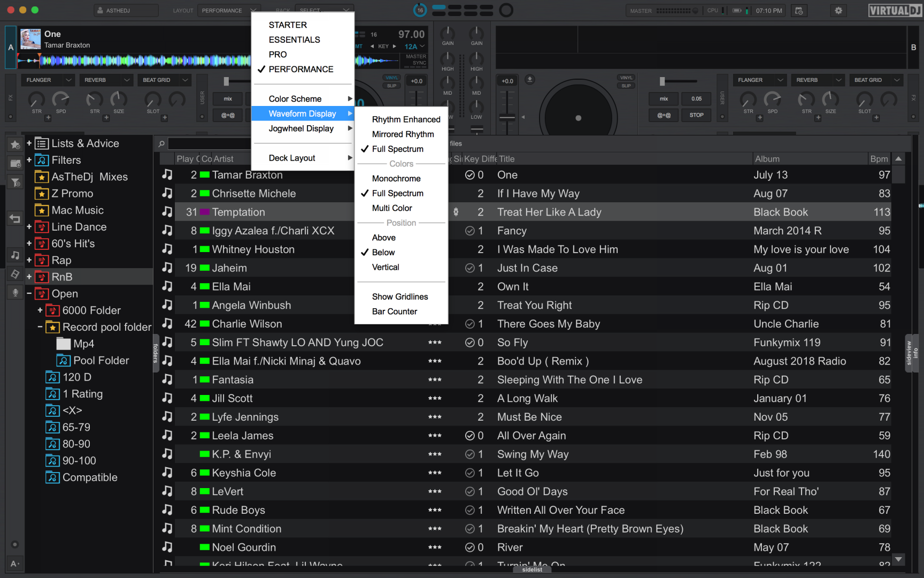Image resolution: width=924 pixels, height=578 pixels.
Task: Click the @+@ button on deck A
Action: (228, 115)
